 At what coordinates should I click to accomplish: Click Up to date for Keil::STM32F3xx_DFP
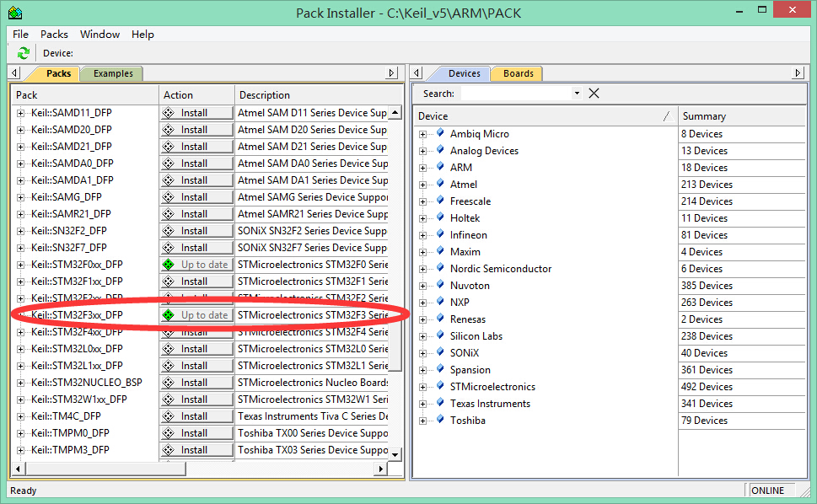tap(196, 315)
